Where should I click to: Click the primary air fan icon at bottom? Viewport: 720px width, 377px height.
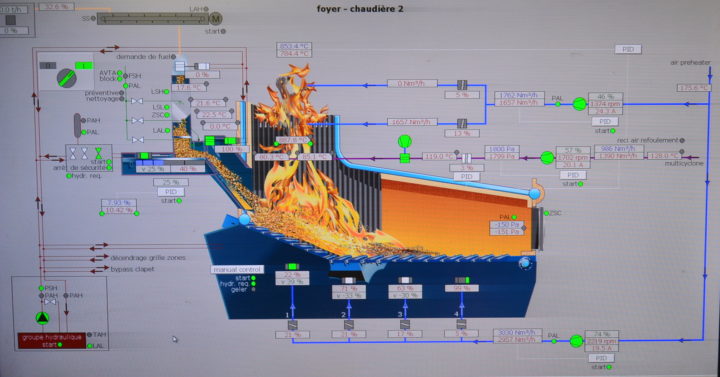tap(576, 341)
